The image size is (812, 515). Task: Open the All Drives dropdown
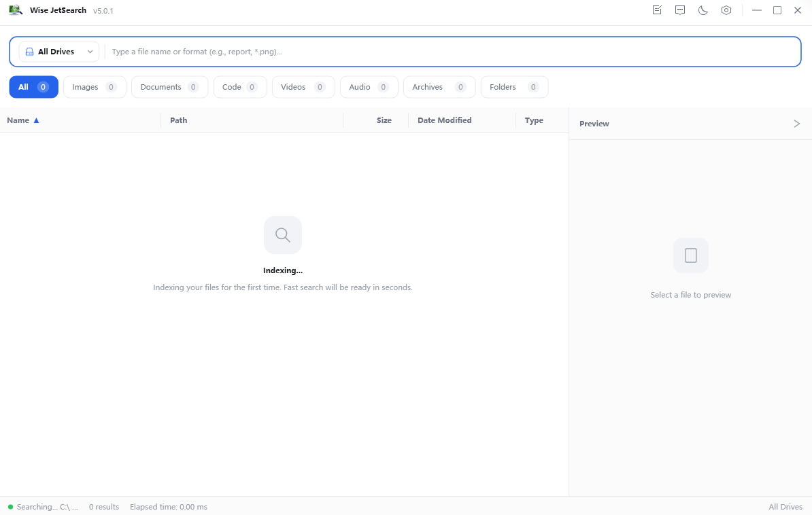pyautogui.click(x=59, y=52)
